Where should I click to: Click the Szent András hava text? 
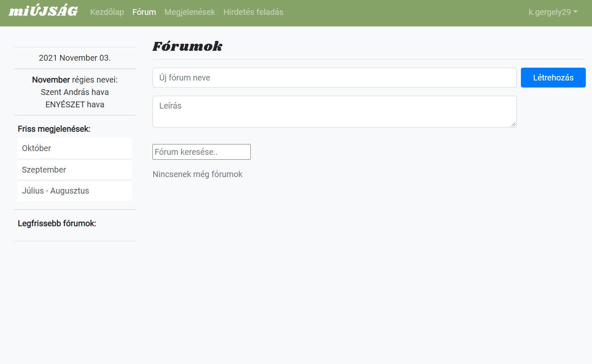tap(75, 92)
